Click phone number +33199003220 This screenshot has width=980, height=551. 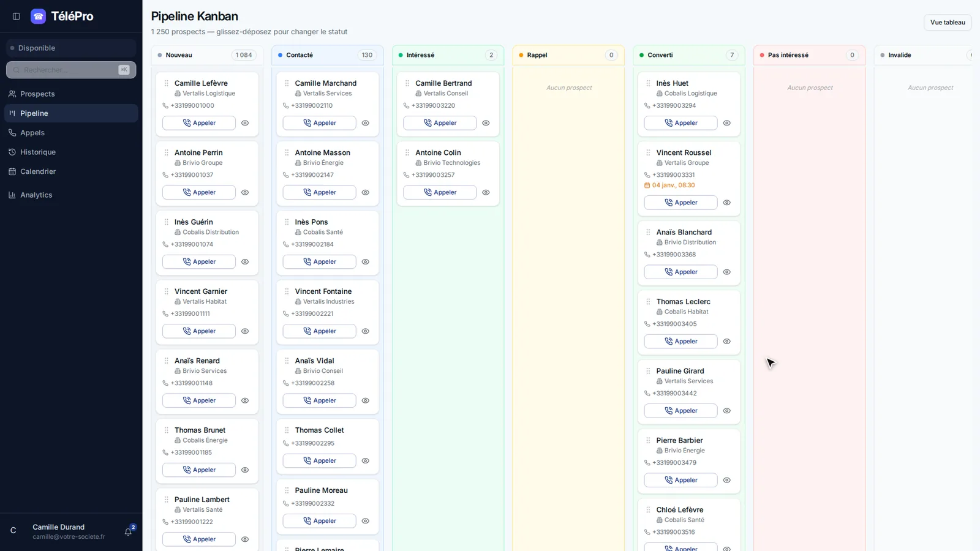click(x=434, y=106)
